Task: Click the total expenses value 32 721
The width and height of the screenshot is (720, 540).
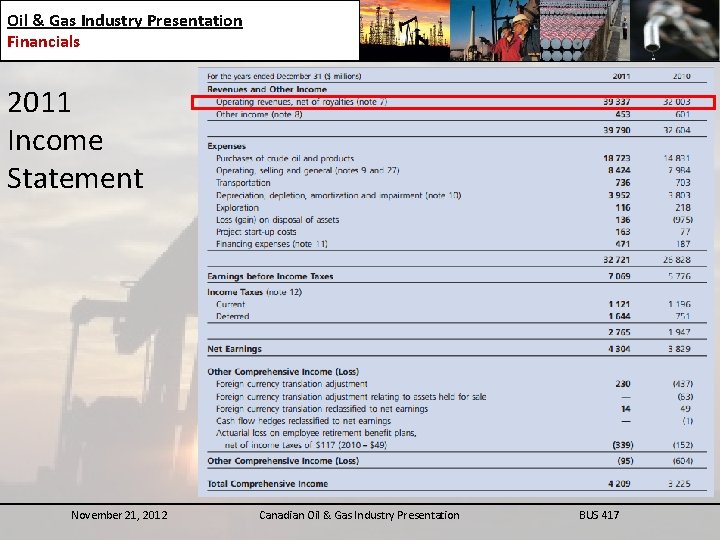Action: point(617,260)
